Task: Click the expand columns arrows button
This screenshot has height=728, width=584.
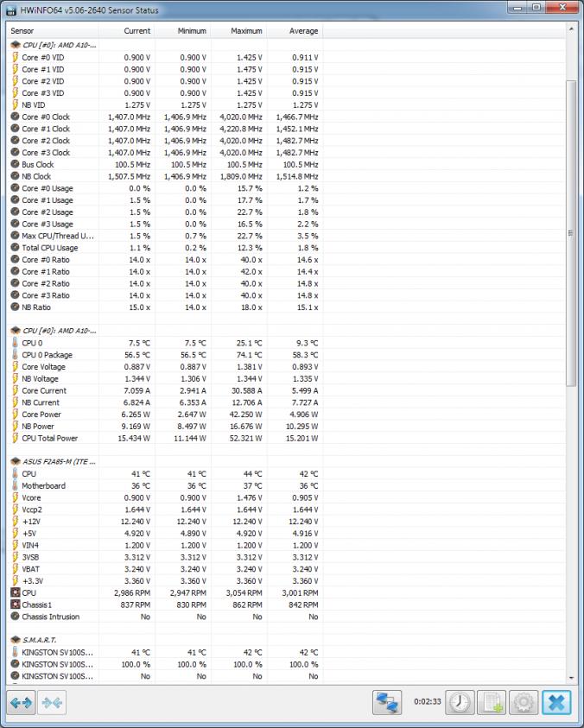Action: pos(21,703)
